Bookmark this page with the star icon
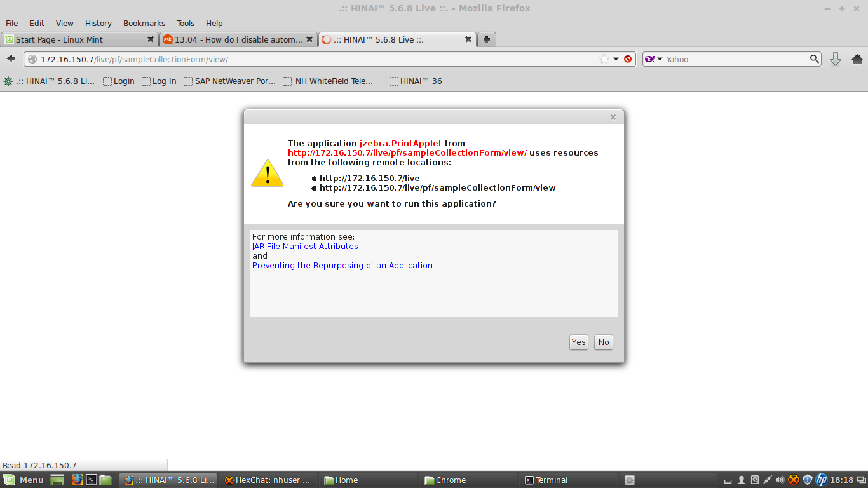The width and height of the screenshot is (868, 488). coord(604,59)
